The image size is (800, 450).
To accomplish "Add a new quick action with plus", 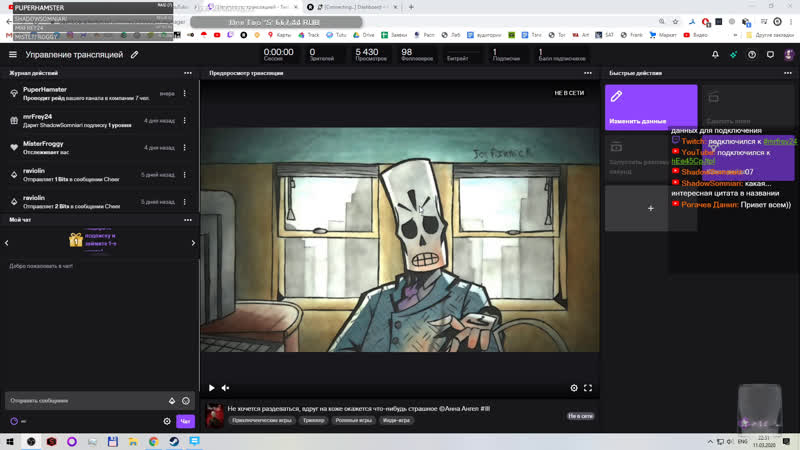I will pos(651,208).
